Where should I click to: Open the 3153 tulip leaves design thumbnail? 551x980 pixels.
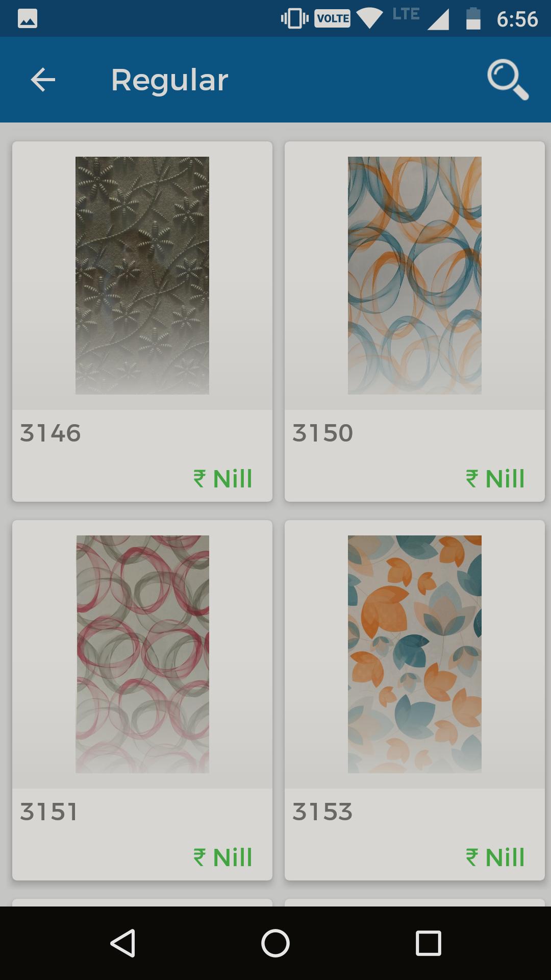tap(415, 654)
